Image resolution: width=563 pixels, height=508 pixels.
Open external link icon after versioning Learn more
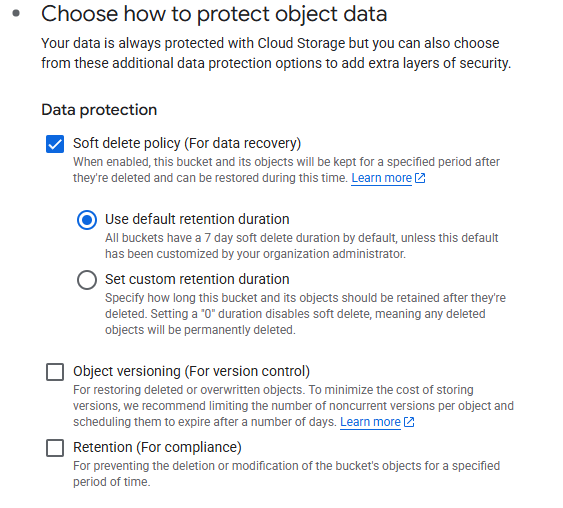[409, 422]
